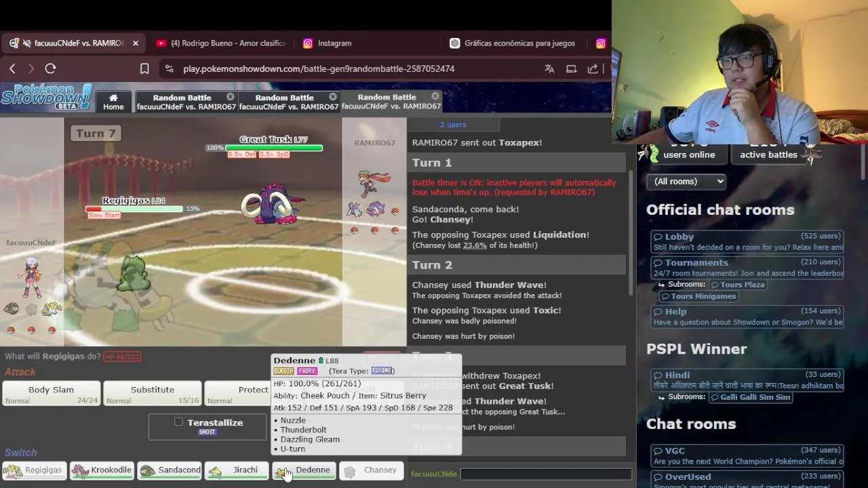Click the Jirachi sprite icon in switch row
Screen dimensions: 868x488
point(216,471)
